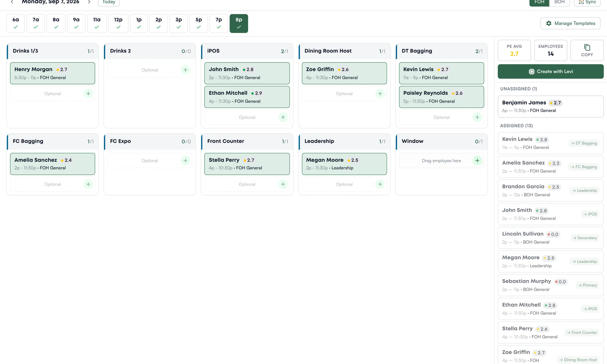Click the Sync button
The height and width of the screenshot is (364, 607).
[588, 2]
